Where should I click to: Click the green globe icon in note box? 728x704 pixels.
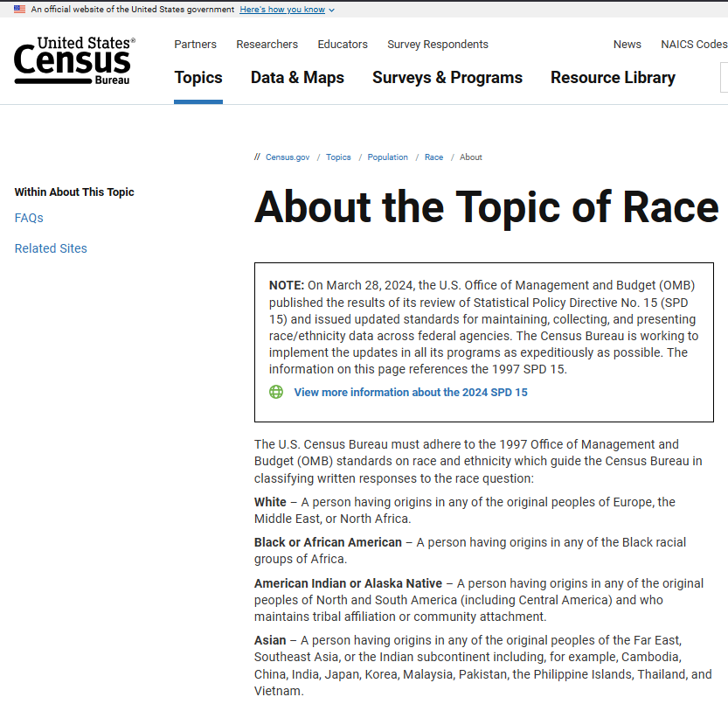276,392
